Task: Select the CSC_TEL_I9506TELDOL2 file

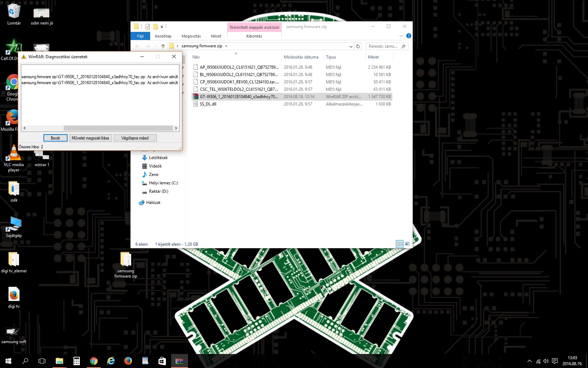Action: click(x=292, y=89)
